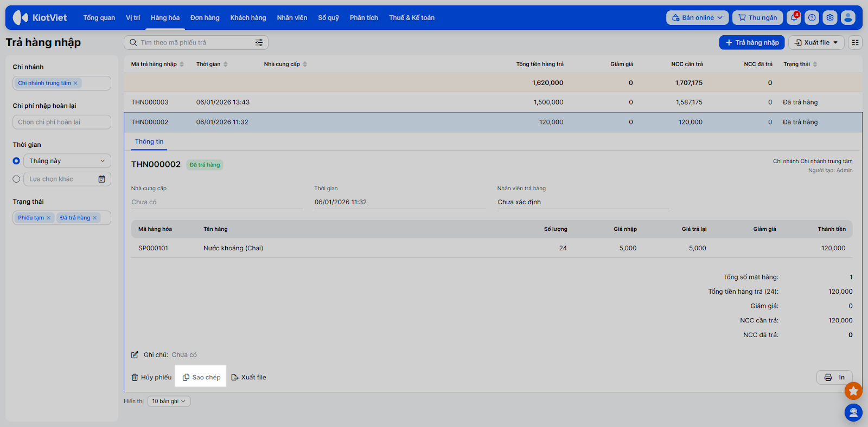Image resolution: width=868 pixels, height=427 pixels.
Task: Select the THN000002 row
Action: pyautogui.click(x=493, y=122)
